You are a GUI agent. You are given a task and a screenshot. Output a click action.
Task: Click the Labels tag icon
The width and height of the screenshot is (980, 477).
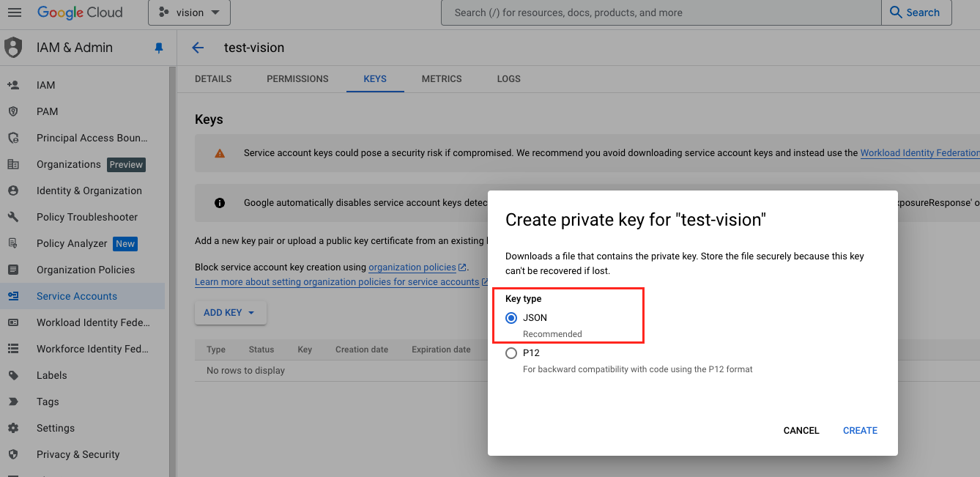pos(13,375)
